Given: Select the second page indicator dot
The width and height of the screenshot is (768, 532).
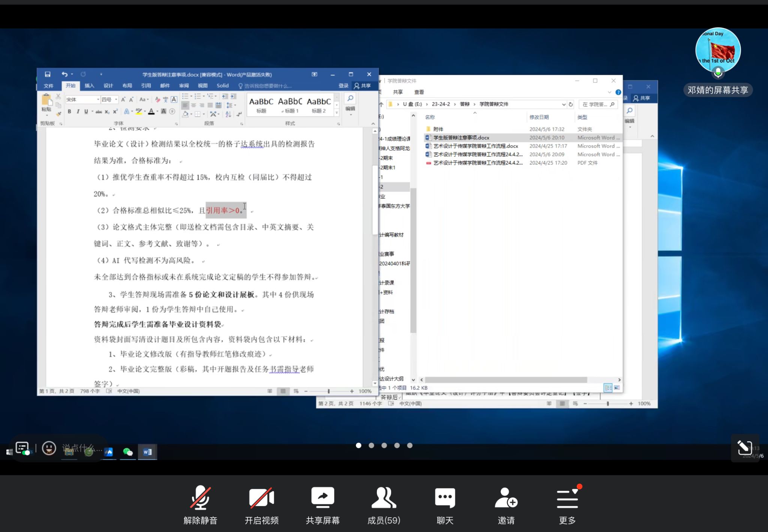Looking at the screenshot, I should click(x=371, y=445).
